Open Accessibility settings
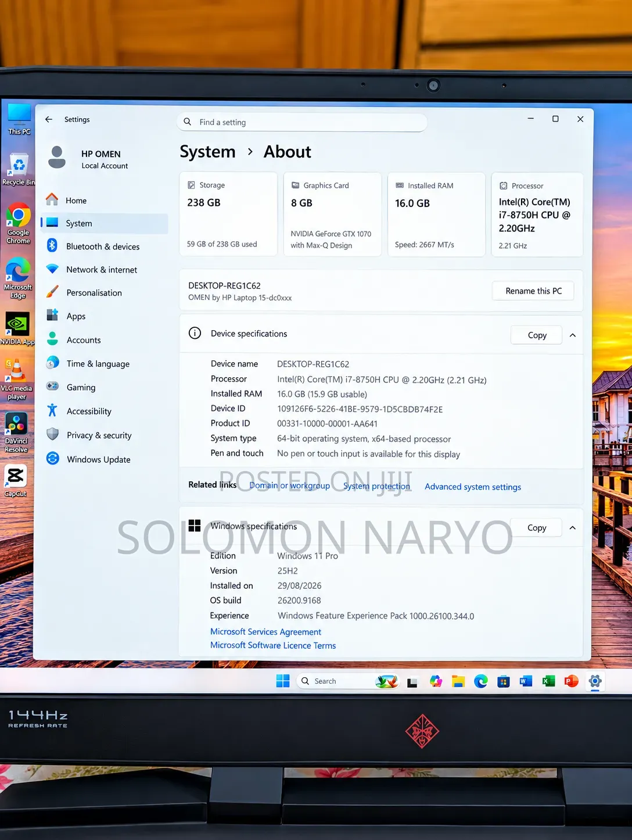The height and width of the screenshot is (840, 632). [x=105, y=411]
